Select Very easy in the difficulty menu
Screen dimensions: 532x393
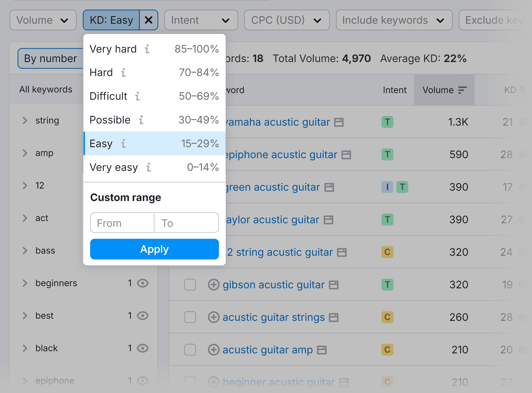(114, 167)
